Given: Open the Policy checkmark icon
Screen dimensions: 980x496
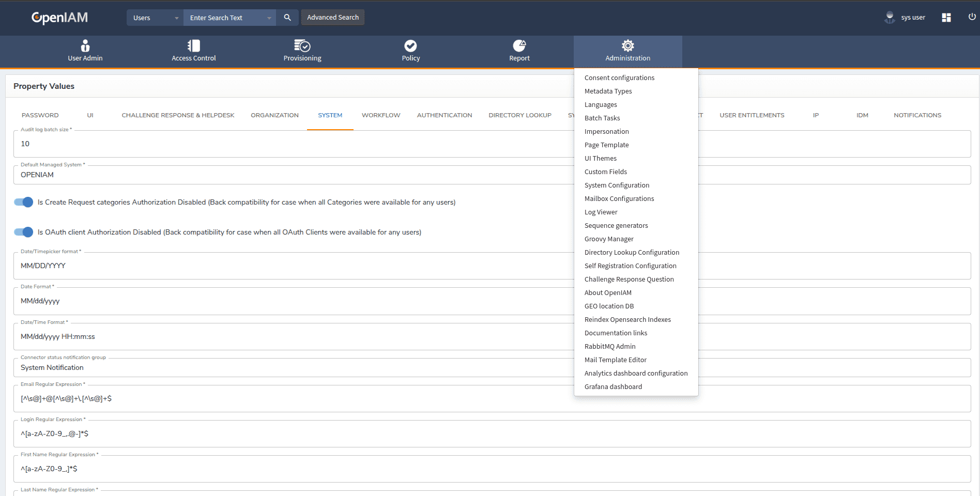Looking at the screenshot, I should point(411,46).
